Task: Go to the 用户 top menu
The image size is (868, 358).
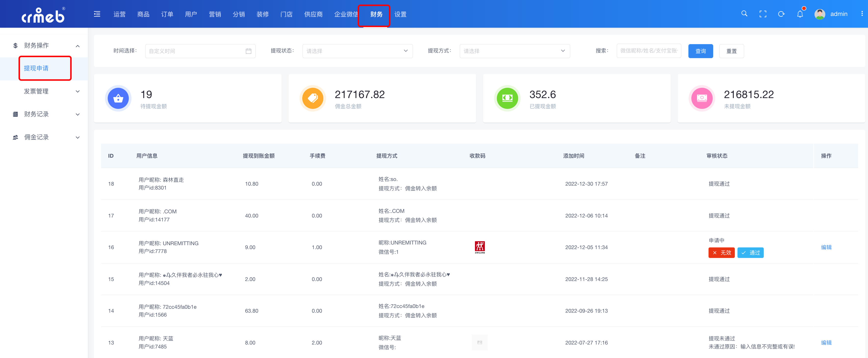Action: [x=191, y=14]
